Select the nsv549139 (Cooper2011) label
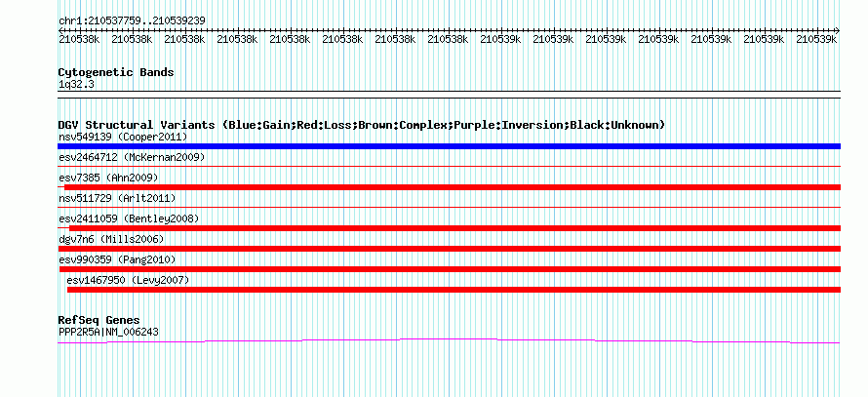The image size is (868, 397). pos(123,137)
